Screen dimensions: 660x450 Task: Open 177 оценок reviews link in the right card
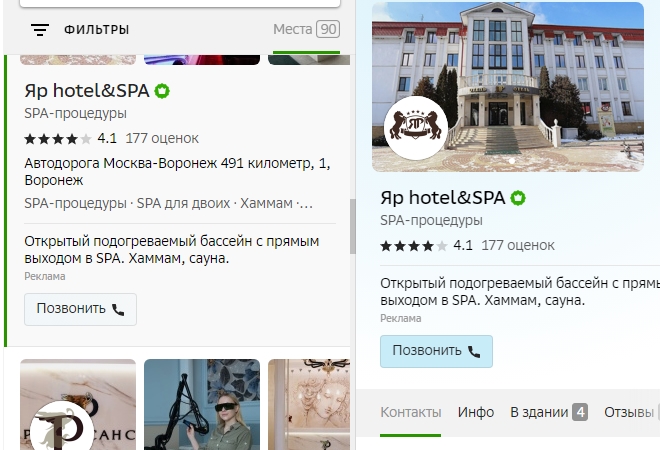pyautogui.click(x=519, y=245)
